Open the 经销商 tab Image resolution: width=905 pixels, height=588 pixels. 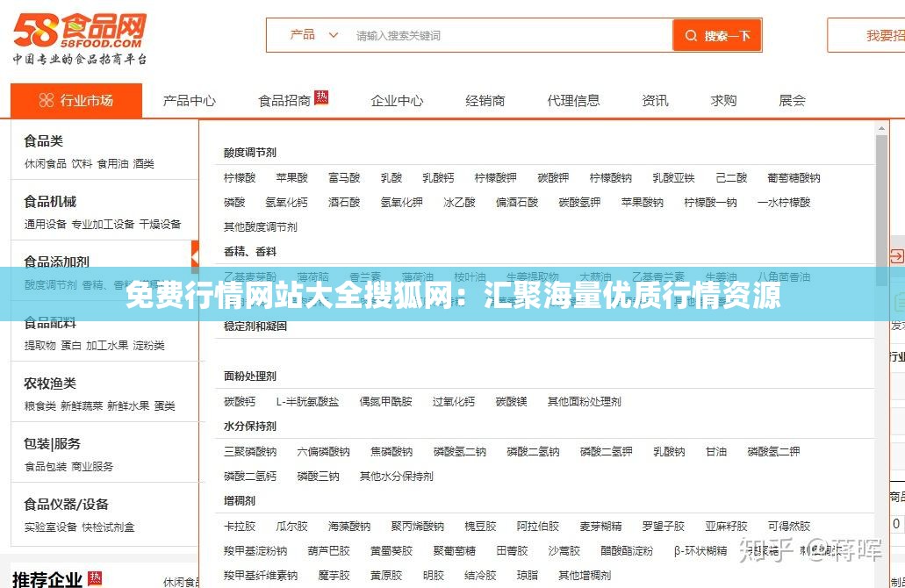coord(485,101)
